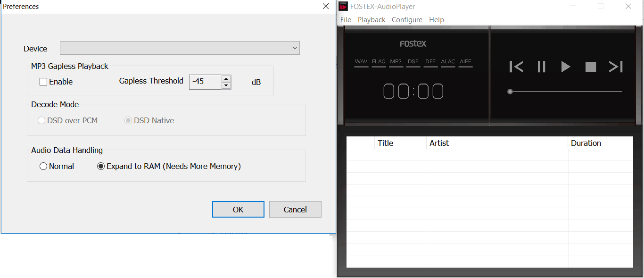Pause playback with the pause icon
The width and height of the screenshot is (644, 278).
click(x=541, y=67)
